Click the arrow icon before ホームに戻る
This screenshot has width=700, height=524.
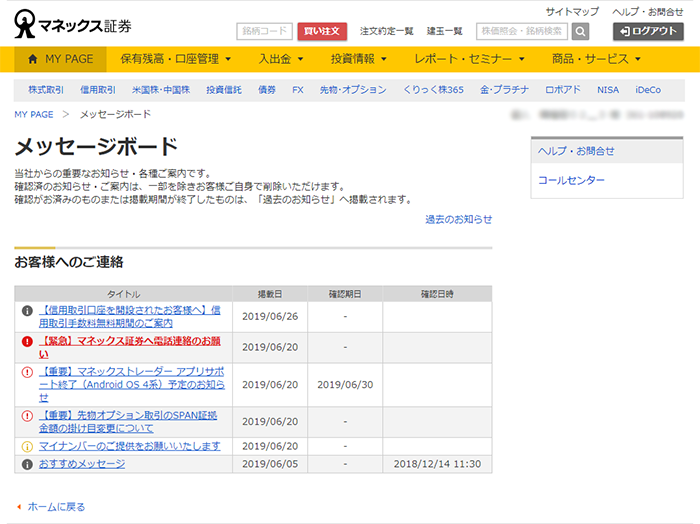pos(19,507)
